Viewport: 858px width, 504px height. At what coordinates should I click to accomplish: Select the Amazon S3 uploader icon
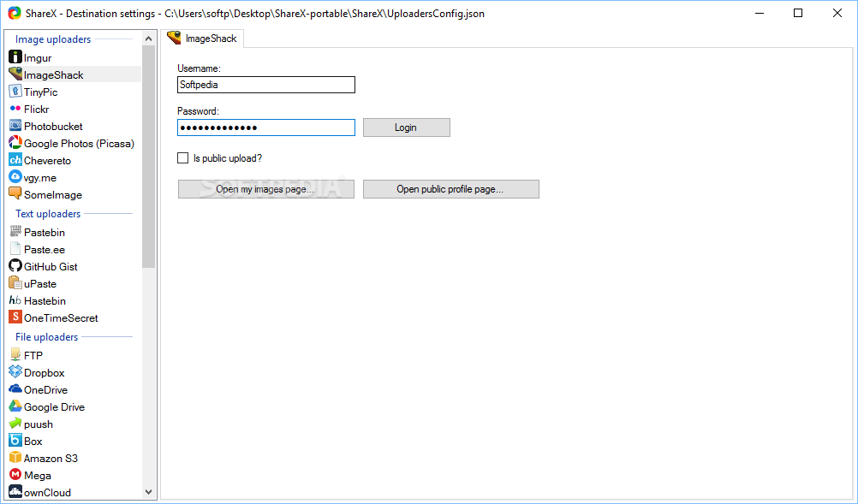[15, 457]
